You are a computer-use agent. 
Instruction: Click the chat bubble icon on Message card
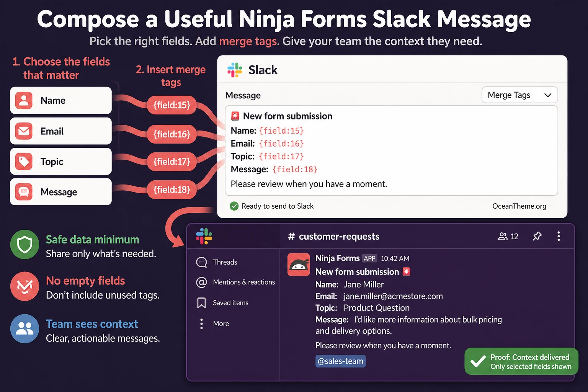(x=24, y=192)
